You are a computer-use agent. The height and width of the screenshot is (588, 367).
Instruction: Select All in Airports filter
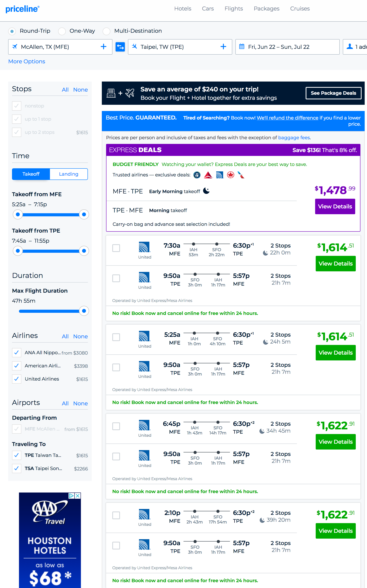[65, 404]
